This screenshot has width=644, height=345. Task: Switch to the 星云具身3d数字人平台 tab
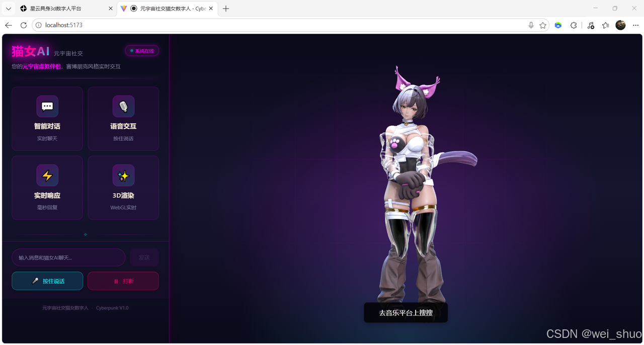pyautogui.click(x=66, y=9)
